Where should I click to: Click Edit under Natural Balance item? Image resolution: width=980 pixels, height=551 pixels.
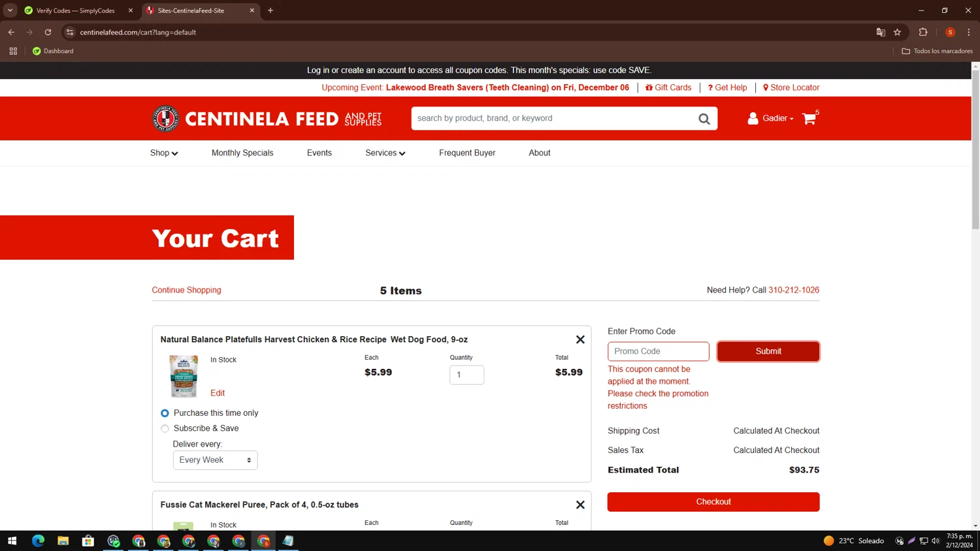[218, 393]
